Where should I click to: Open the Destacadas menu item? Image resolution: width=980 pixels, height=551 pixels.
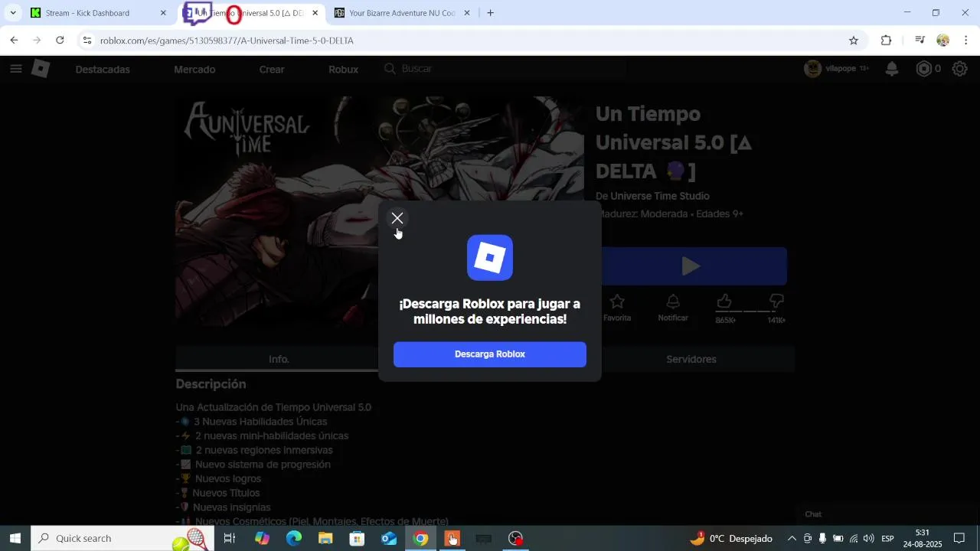(103, 69)
